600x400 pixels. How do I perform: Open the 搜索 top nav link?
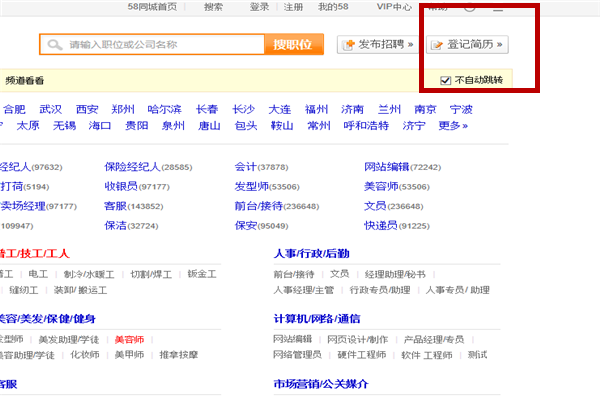(x=213, y=7)
